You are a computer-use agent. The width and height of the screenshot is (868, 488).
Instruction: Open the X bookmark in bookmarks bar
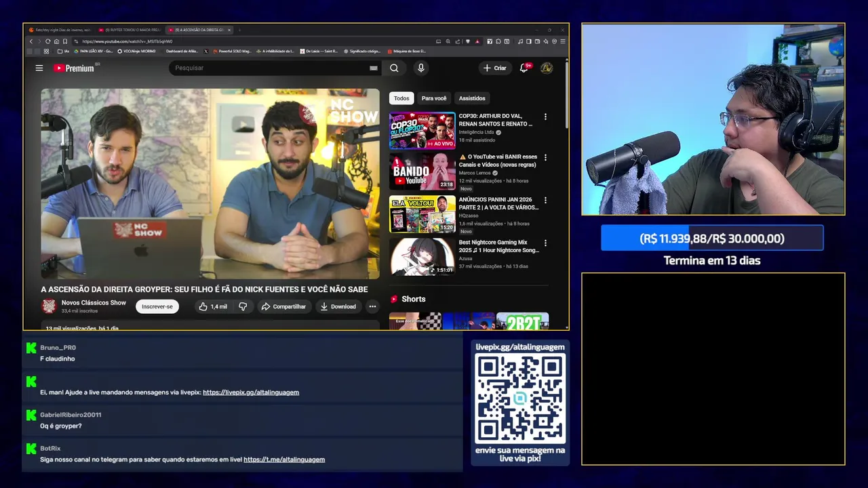[x=206, y=51]
